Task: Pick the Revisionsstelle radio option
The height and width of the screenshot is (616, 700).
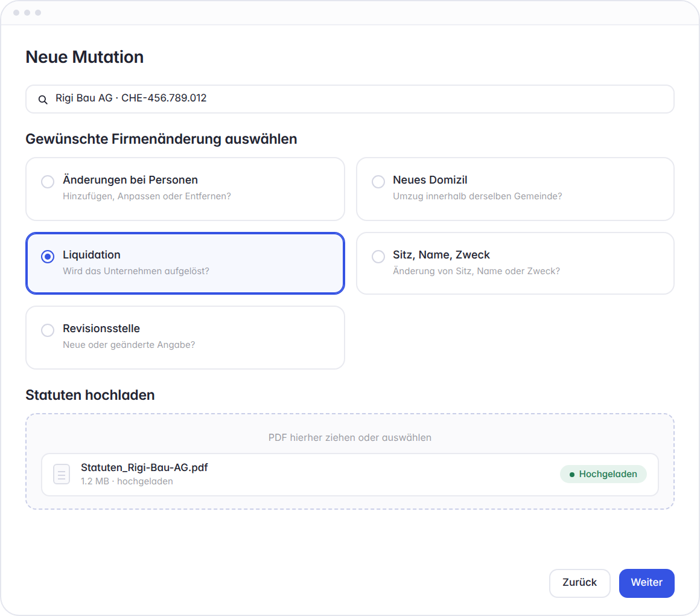Action: 48,330
